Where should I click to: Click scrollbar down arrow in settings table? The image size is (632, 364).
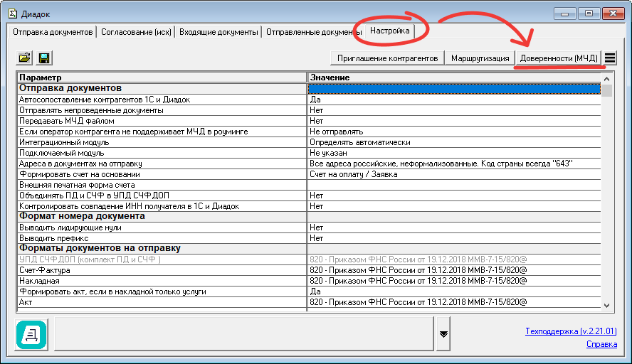tap(606, 306)
